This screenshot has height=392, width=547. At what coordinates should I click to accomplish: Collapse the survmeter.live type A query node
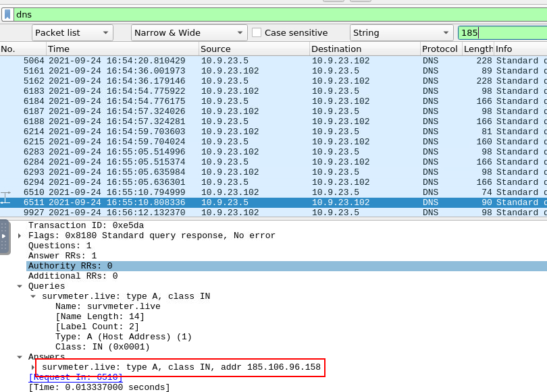33,297
